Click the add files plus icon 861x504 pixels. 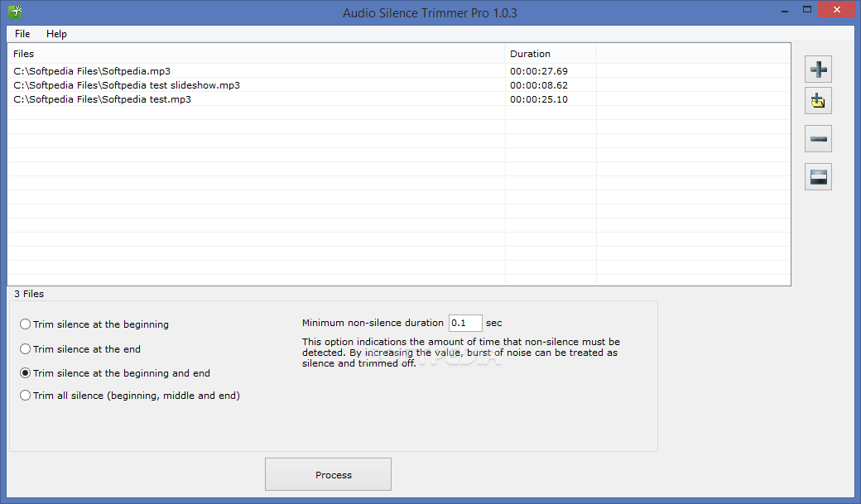pos(818,70)
